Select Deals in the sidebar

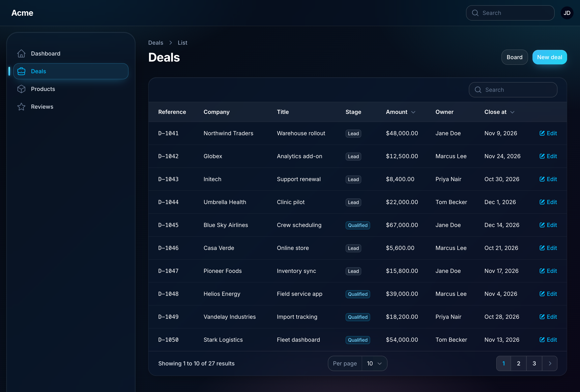[x=71, y=71]
